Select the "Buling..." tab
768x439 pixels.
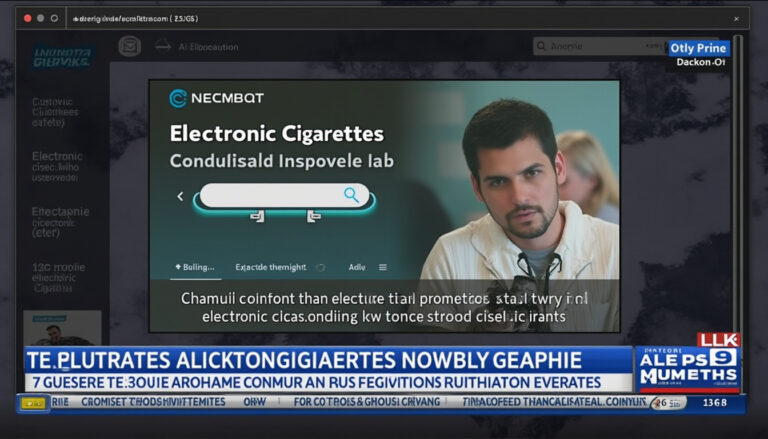(x=195, y=267)
